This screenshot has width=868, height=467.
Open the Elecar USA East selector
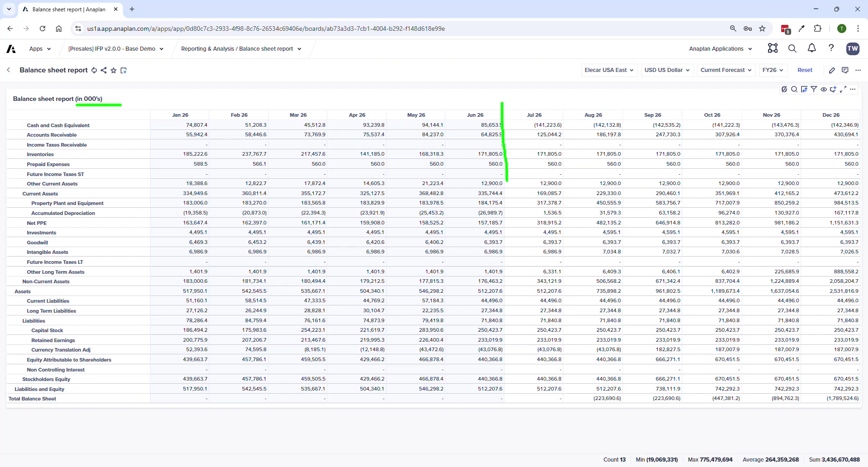[609, 70]
